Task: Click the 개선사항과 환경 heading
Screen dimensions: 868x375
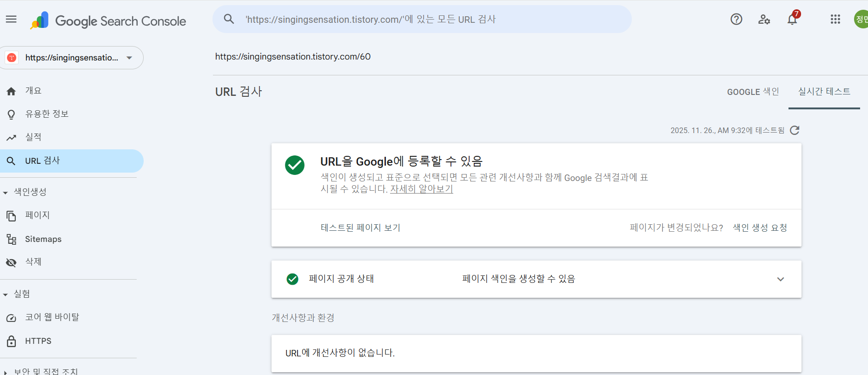Action: (303, 318)
